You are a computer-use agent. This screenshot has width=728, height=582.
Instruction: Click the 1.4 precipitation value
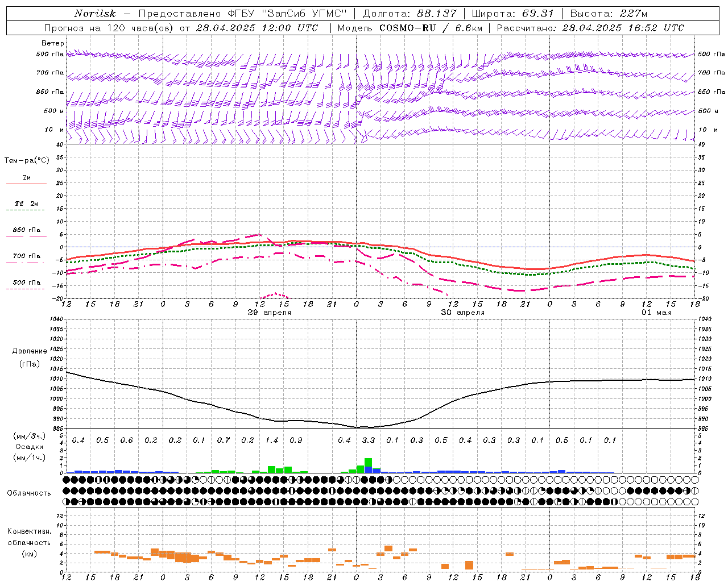[x=272, y=440]
